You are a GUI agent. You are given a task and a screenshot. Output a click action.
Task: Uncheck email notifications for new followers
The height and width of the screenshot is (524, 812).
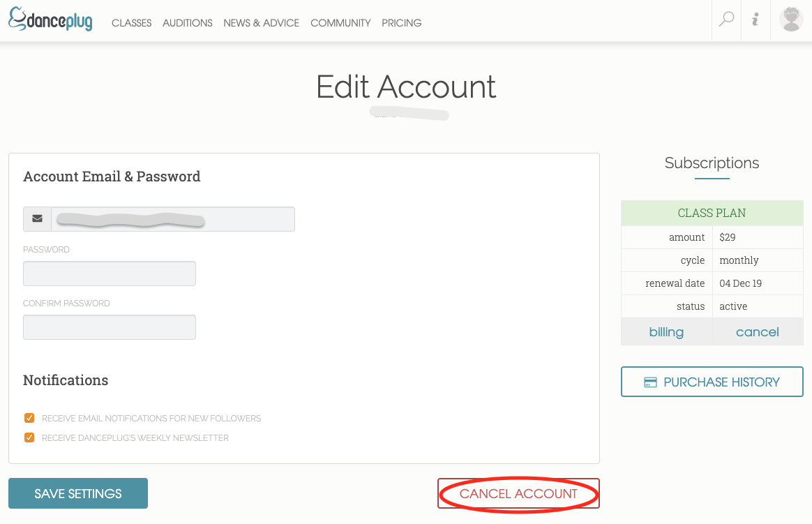pyautogui.click(x=29, y=419)
